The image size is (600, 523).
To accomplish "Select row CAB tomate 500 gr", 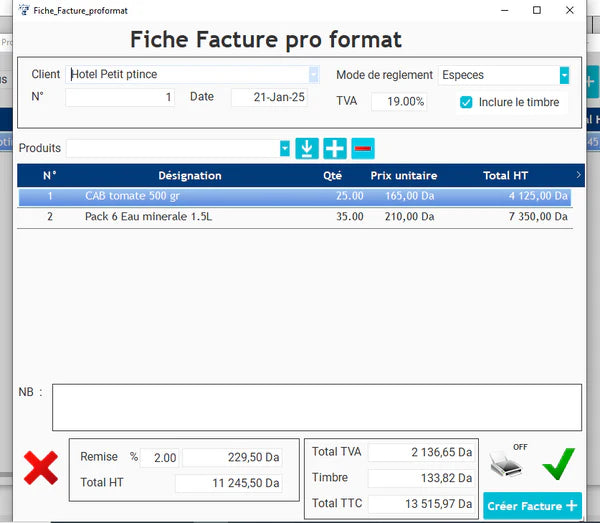I will [x=295, y=196].
